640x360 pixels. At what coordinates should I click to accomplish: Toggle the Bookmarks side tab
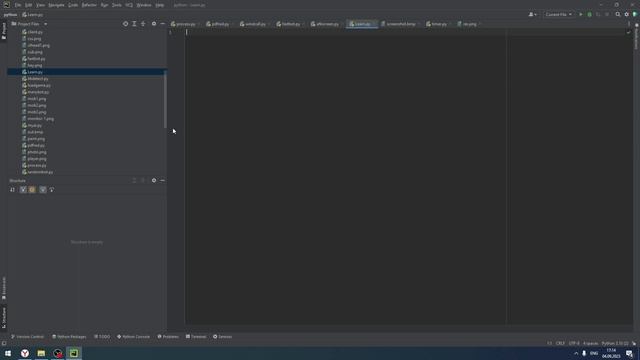click(4, 288)
